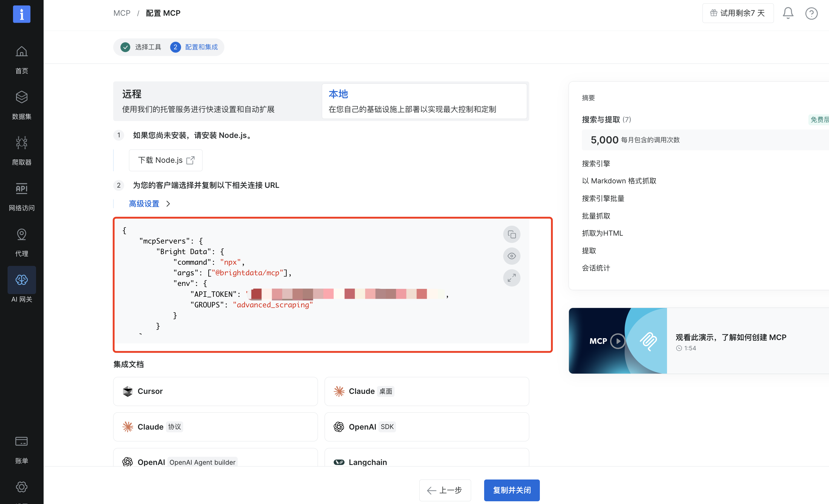The image size is (829, 504).
Task: Open the Langchain integration card
Action: (x=427, y=457)
